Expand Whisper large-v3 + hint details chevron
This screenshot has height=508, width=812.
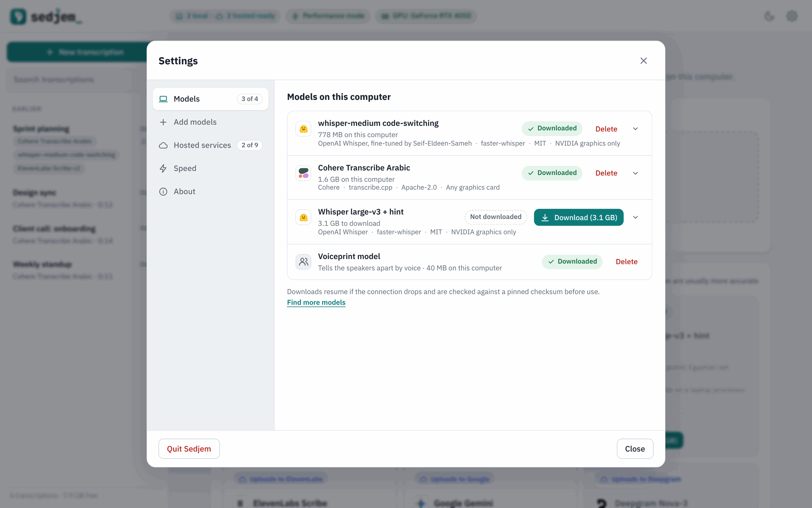tap(635, 217)
